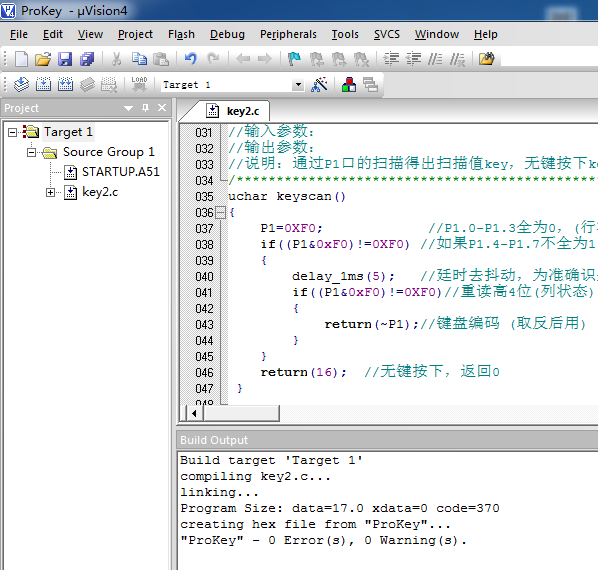Undo the last edit with the blue arrow

click(x=191, y=59)
